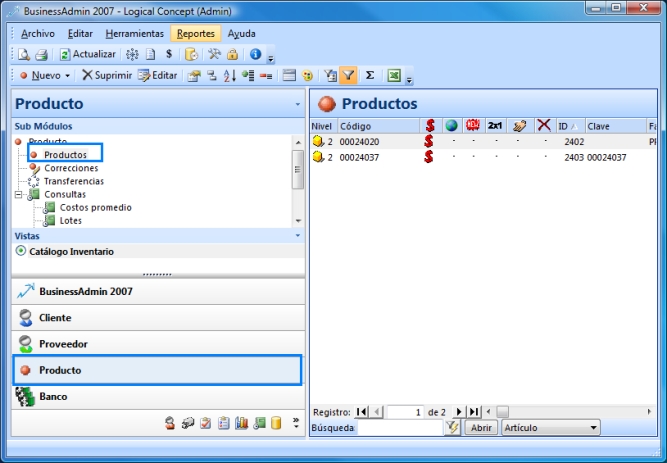Click the Abrir button

[481, 428]
